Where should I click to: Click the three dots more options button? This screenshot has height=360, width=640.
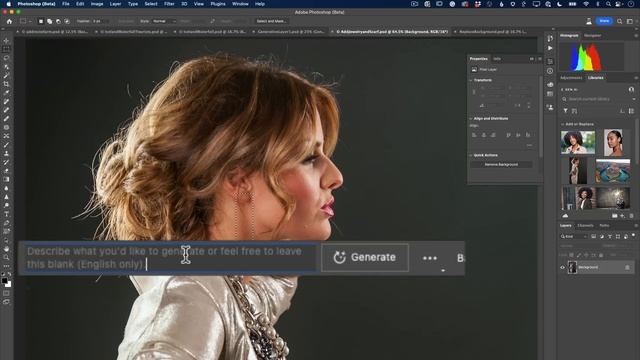pos(430,258)
